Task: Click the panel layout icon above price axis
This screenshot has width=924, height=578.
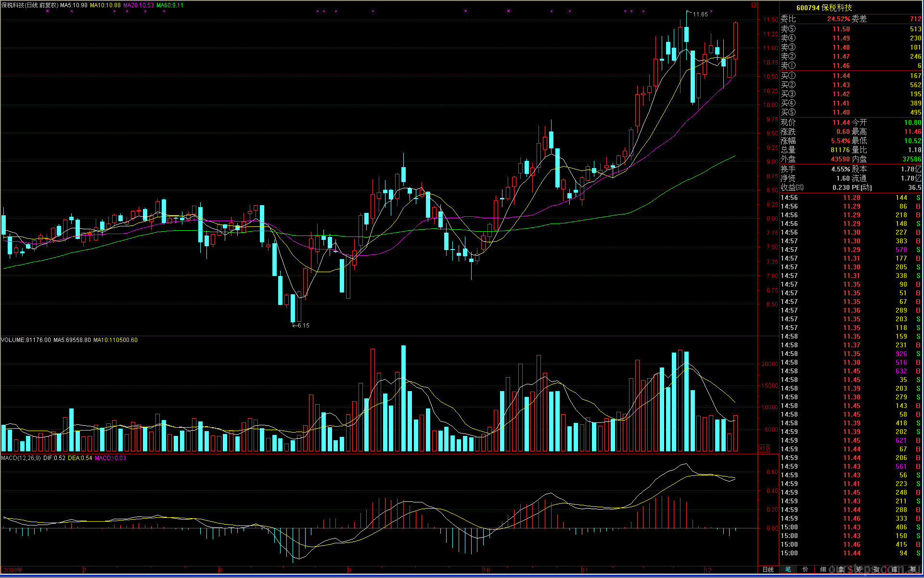Action: pos(754,5)
